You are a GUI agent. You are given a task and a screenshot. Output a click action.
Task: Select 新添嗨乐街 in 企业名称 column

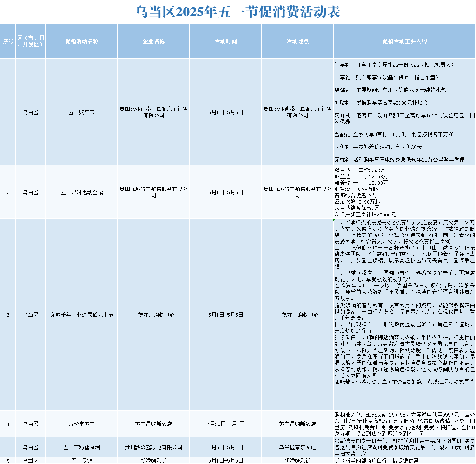154,460
